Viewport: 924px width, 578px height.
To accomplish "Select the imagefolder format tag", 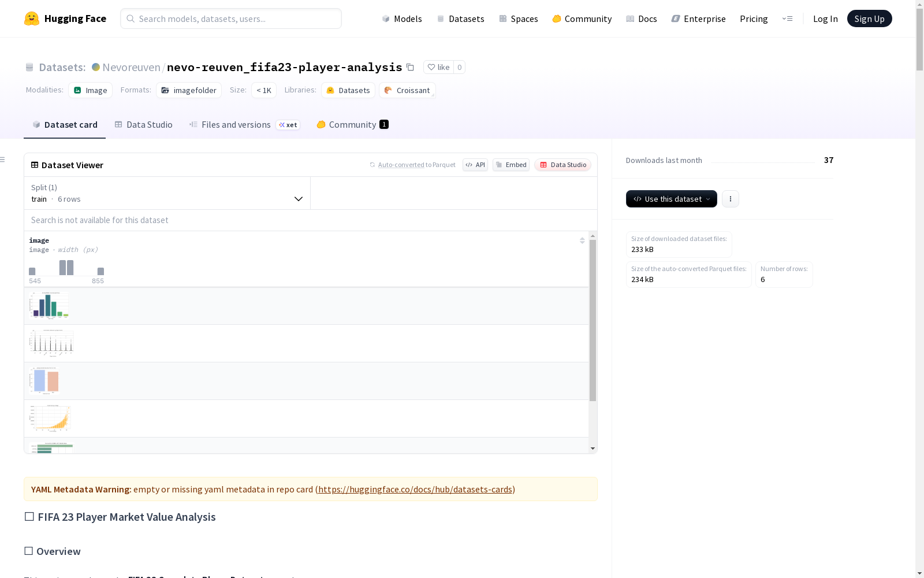I will (x=189, y=90).
